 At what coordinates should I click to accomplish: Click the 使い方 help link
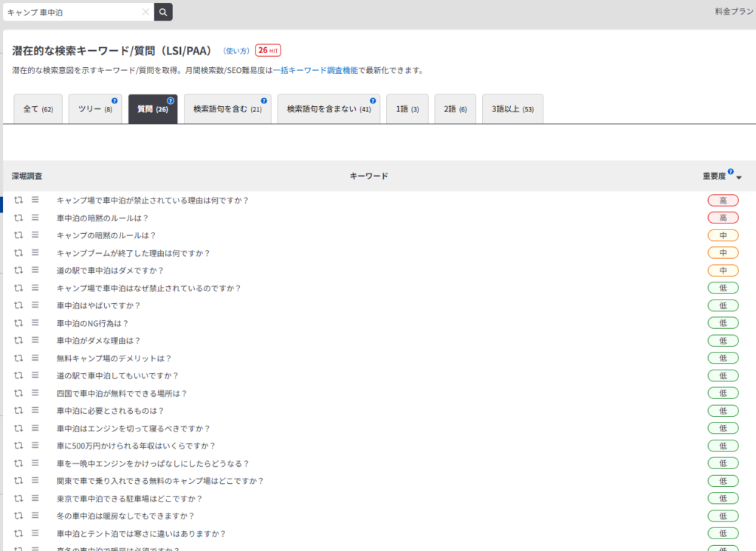tap(236, 51)
